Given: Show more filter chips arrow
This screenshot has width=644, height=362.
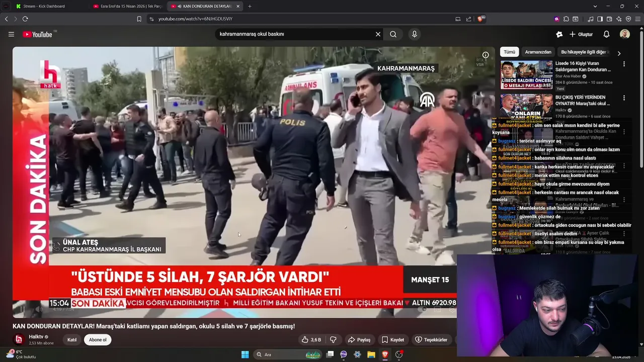Looking at the screenshot, I should (x=619, y=53).
